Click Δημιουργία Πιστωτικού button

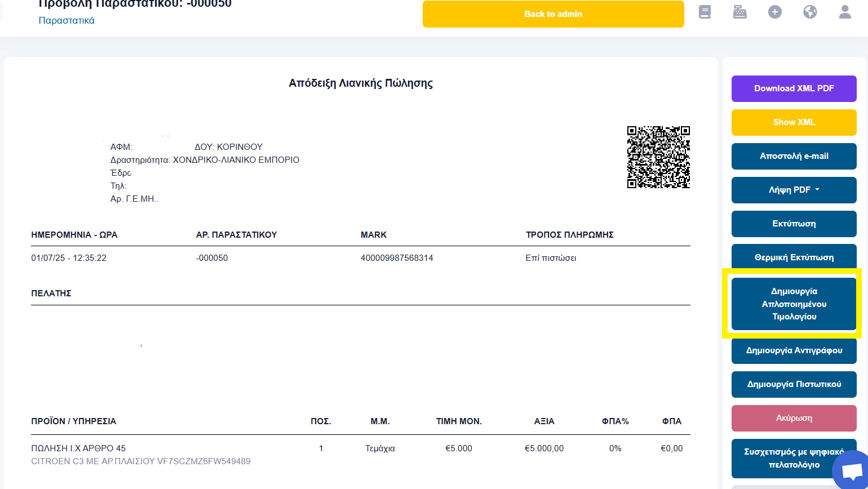coord(794,384)
